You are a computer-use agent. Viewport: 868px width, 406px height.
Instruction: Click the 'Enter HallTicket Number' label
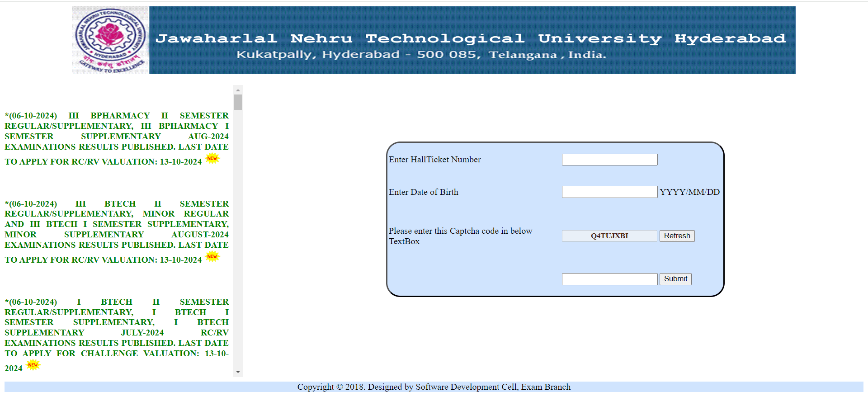point(434,160)
